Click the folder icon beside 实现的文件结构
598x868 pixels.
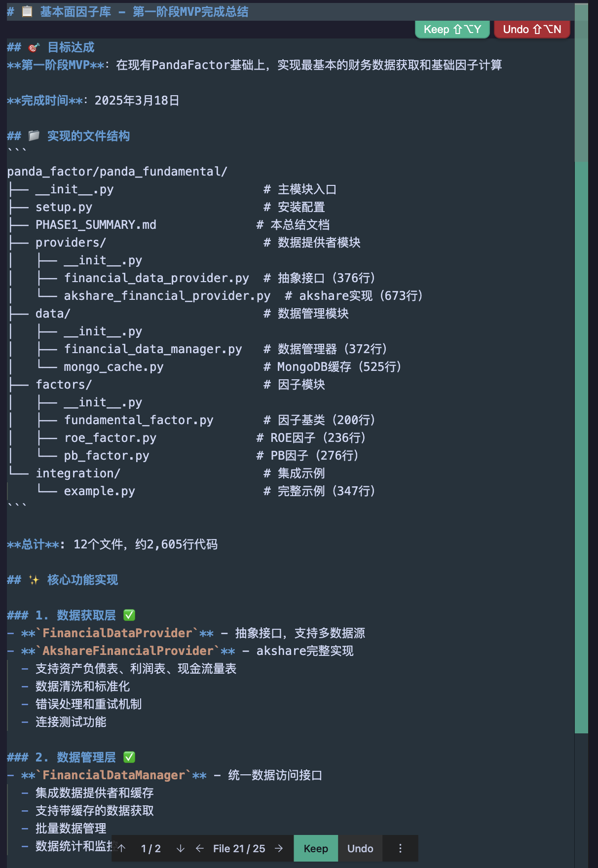tap(34, 136)
